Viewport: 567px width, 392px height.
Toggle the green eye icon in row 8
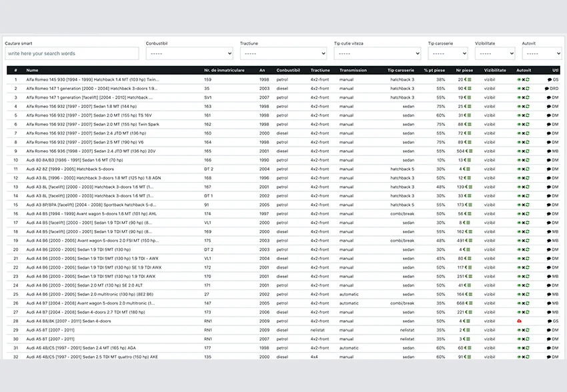click(519, 143)
